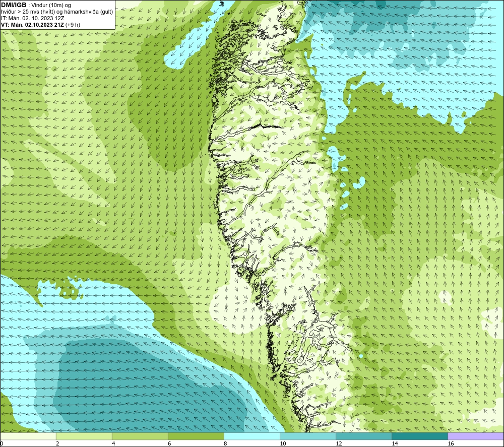The height and width of the screenshot is (447, 504).
Task: Click the bold "DMI/IGB" heading
Action: click(14, 5)
